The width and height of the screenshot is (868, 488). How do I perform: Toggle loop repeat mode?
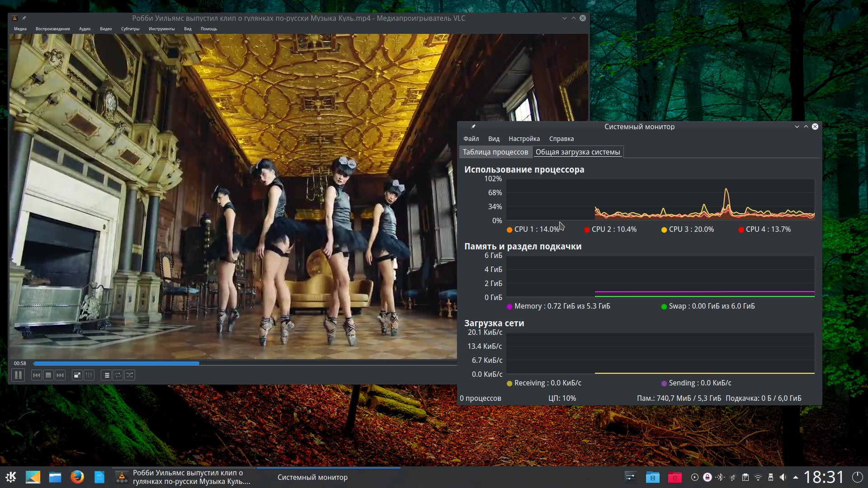pyautogui.click(x=118, y=375)
